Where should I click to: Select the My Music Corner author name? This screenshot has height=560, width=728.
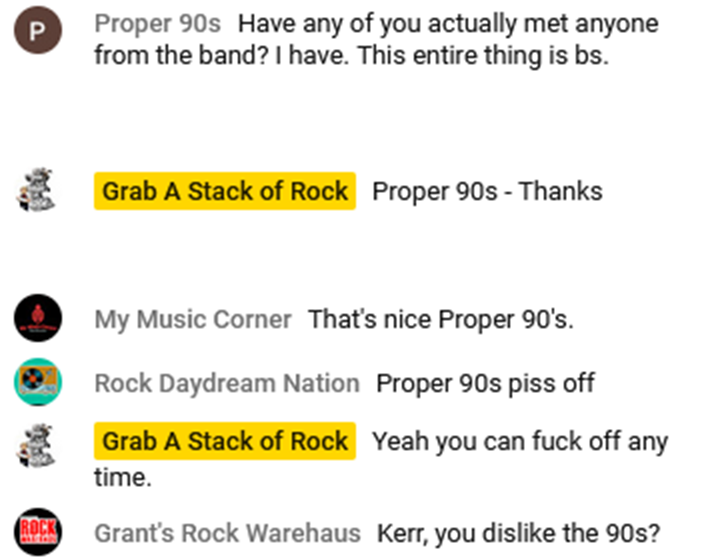point(193,320)
